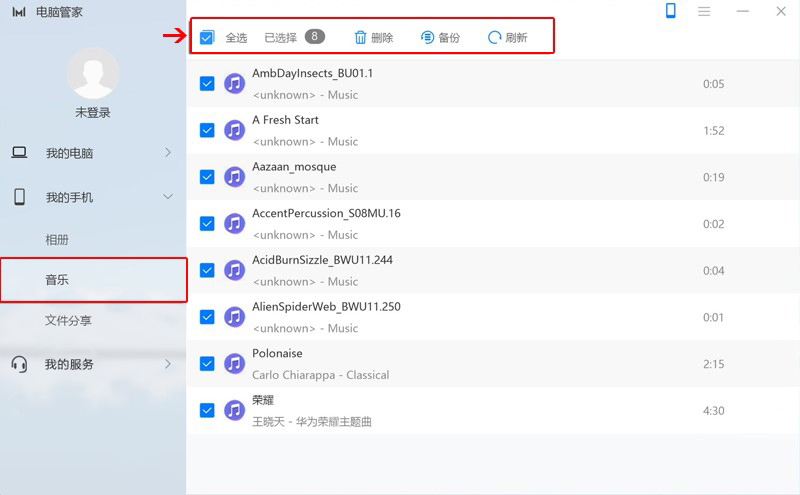Viewport: 800px width, 495px height.
Task: Uncheck the Aazaan_mosque song checkbox
Action: click(207, 177)
